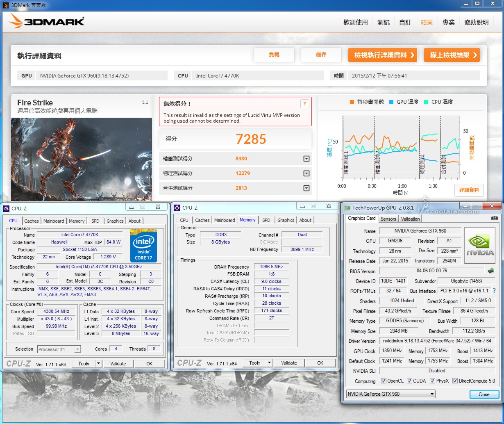Click the GPU-Z BIOS Version field
Image resolution: width=504 pixels, height=424 pixels.
click(x=432, y=271)
